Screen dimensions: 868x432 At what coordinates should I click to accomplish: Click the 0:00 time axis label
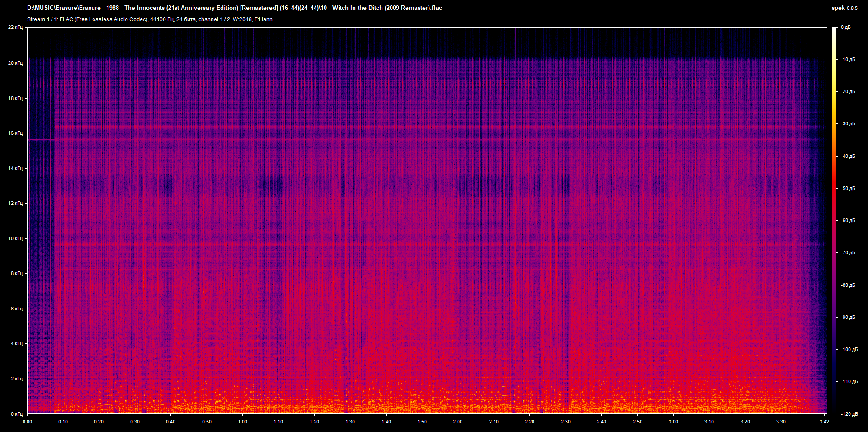(x=28, y=422)
